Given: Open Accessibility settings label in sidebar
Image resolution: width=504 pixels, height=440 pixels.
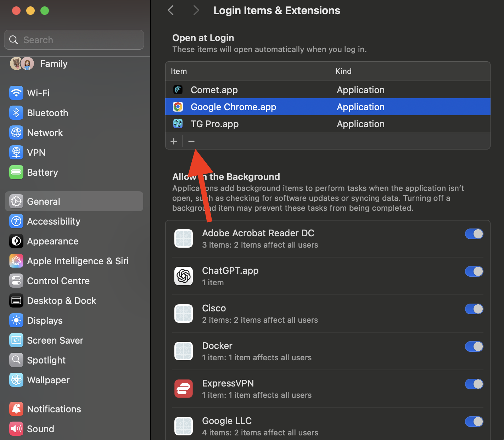Looking at the screenshot, I should click(x=54, y=221).
